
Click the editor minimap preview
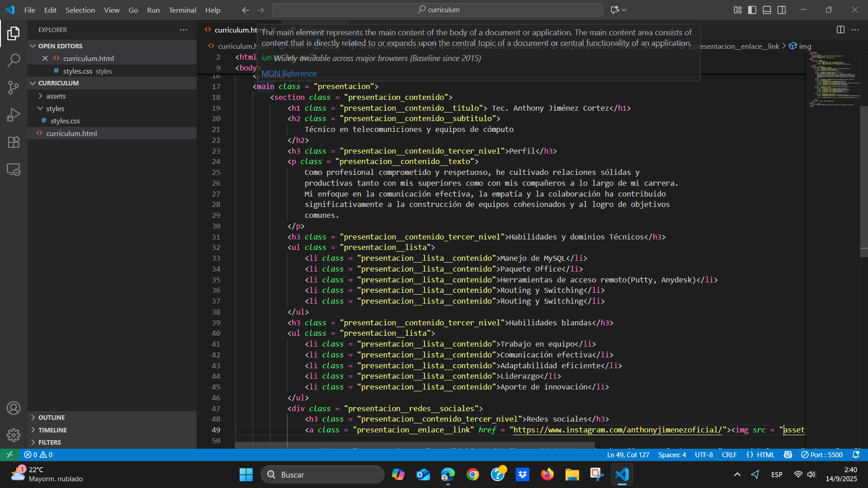tap(834, 79)
